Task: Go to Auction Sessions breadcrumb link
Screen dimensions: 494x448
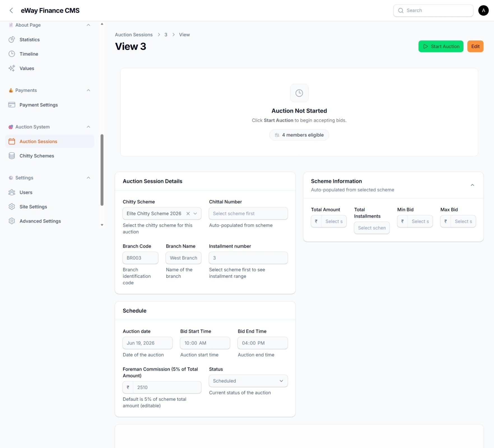Action: click(134, 35)
